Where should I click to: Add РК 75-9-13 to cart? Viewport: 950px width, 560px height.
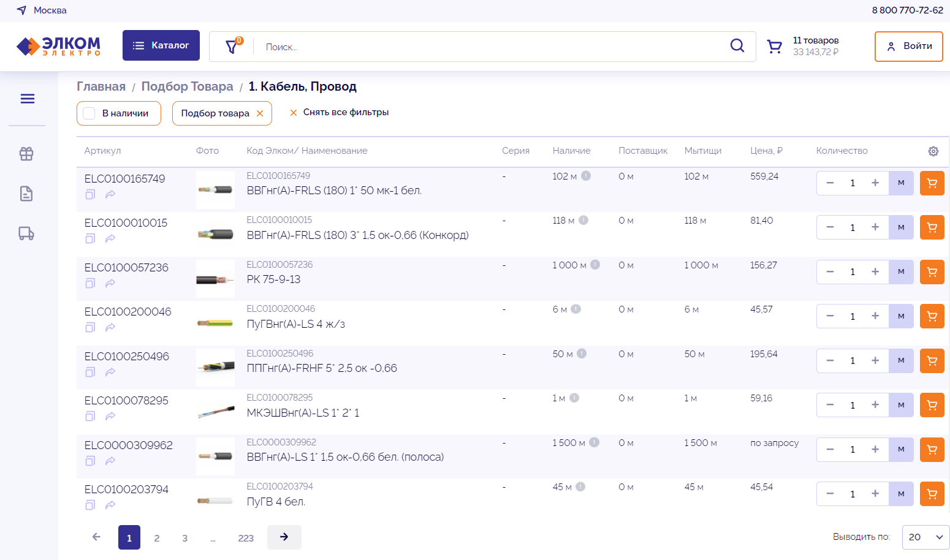(932, 272)
